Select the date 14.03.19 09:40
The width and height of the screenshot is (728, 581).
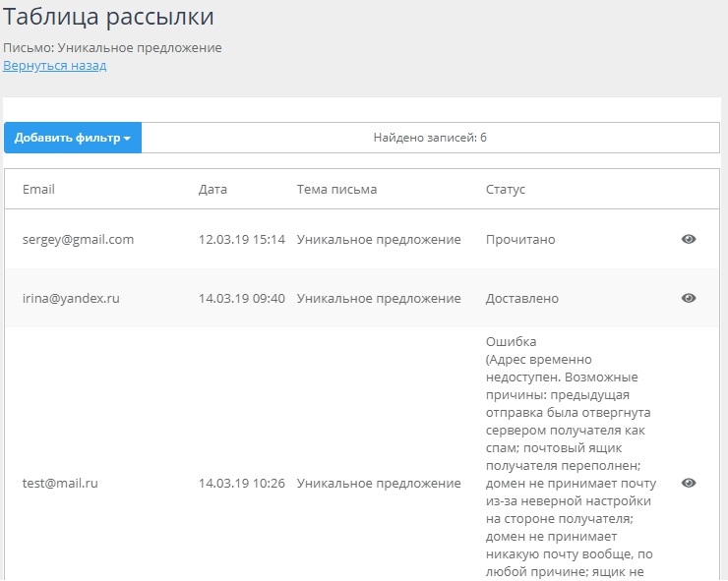tap(242, 298)
